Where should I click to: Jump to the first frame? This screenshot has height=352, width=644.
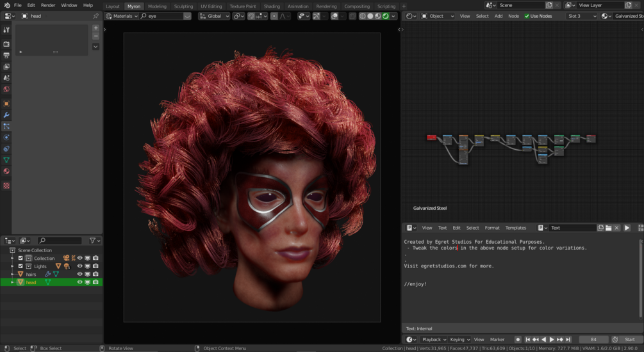(x=527, y=339)
